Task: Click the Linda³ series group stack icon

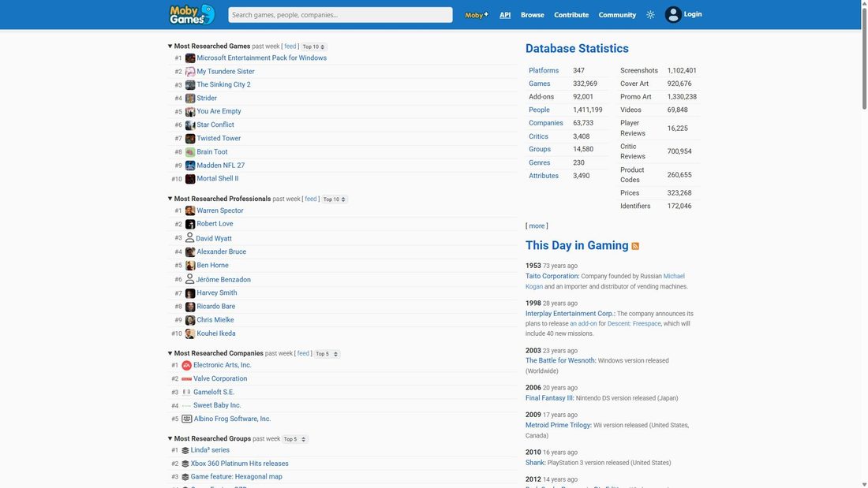Action: coord(185,450)
